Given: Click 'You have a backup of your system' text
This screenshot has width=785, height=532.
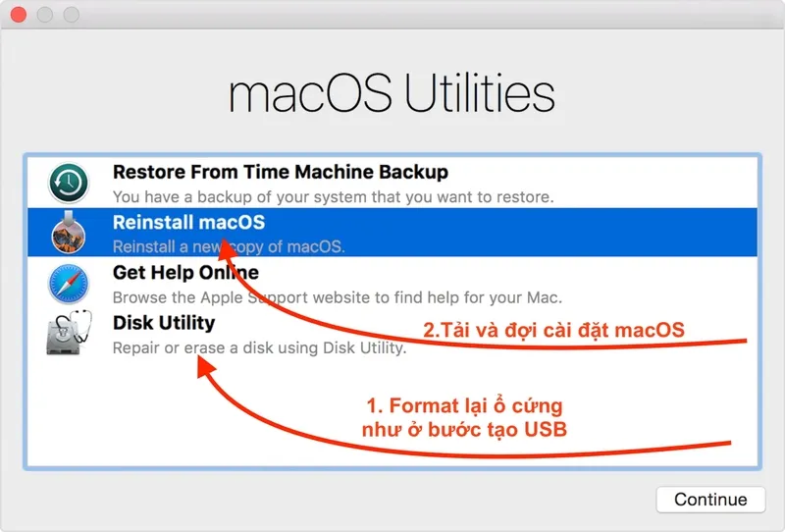Looking at the screenshot, I should (333, 197).
